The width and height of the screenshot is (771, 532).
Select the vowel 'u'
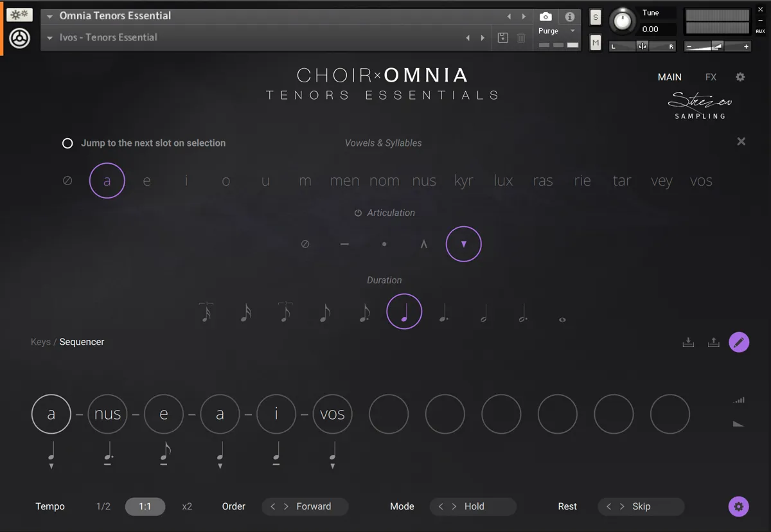click(x=265, y=181)
